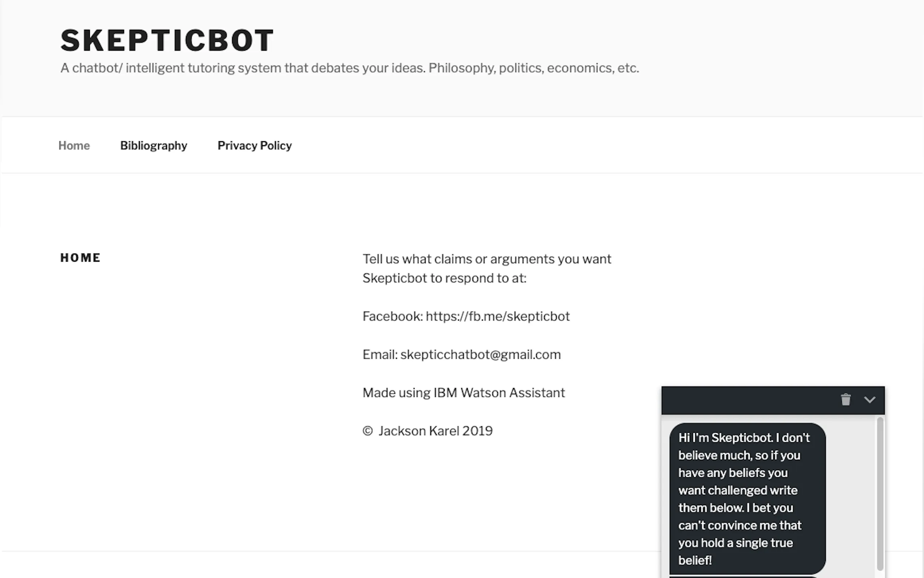
Task: Click the 'Jackson Karel 2019' copyright text
Action: (435, 431)
